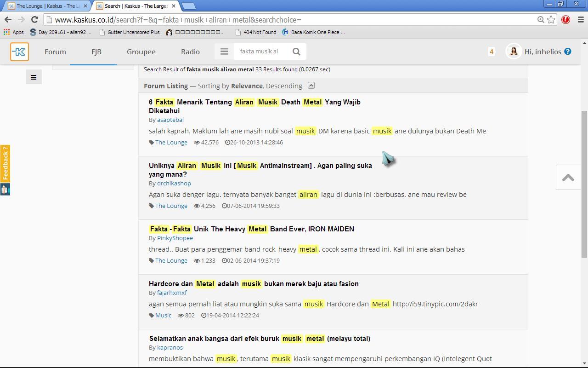Image resolution: width=588 pixels, height=368 pixels.
Task: Open The Lounge tag on Death Metal thread
Action: [x=171, y=142]
